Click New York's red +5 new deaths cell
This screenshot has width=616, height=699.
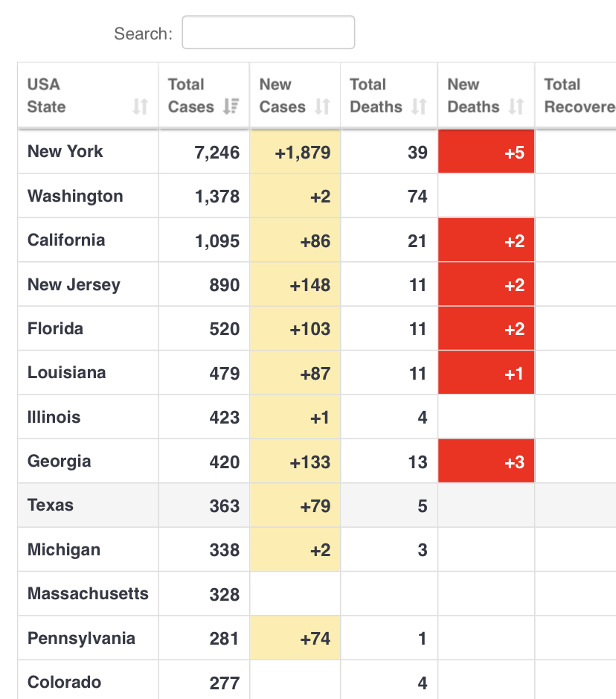(x=487, y=153)
